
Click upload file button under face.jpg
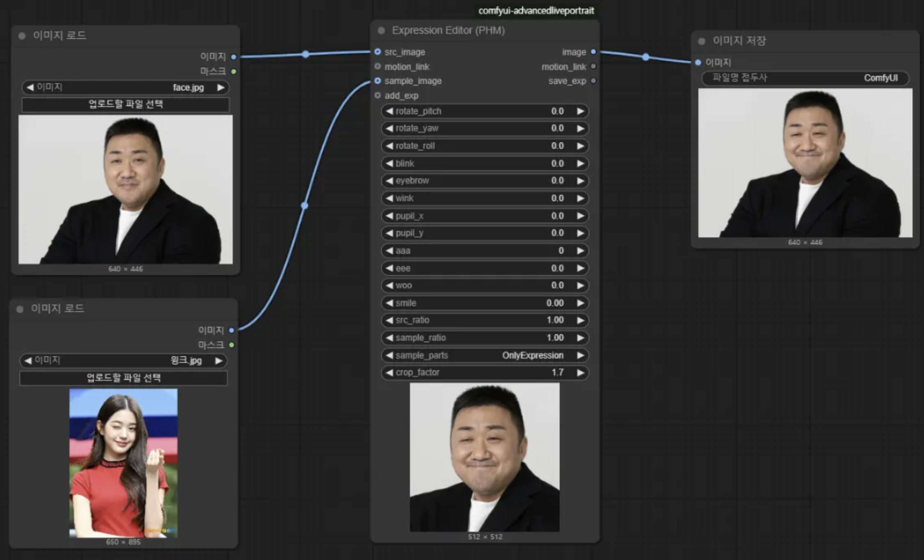coord(125,104)
